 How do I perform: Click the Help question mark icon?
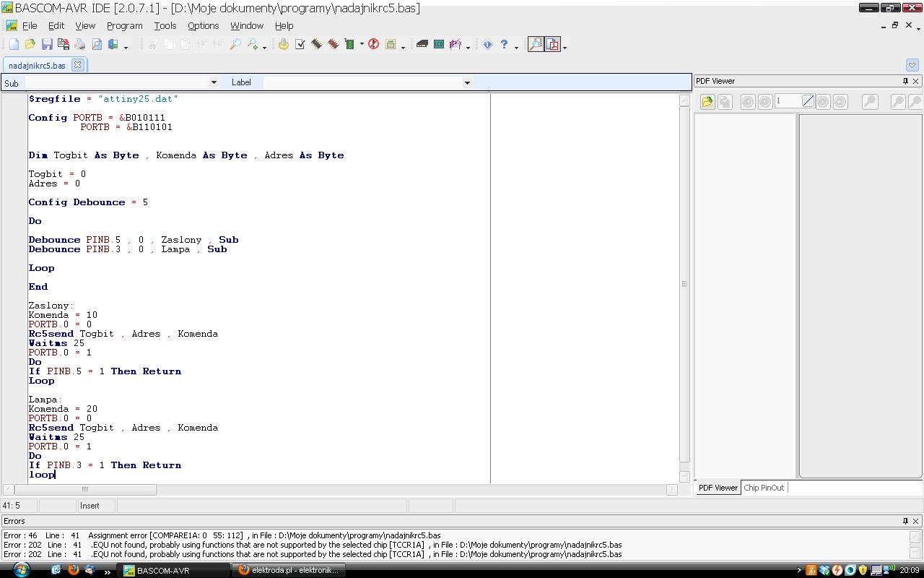point(504,45)
